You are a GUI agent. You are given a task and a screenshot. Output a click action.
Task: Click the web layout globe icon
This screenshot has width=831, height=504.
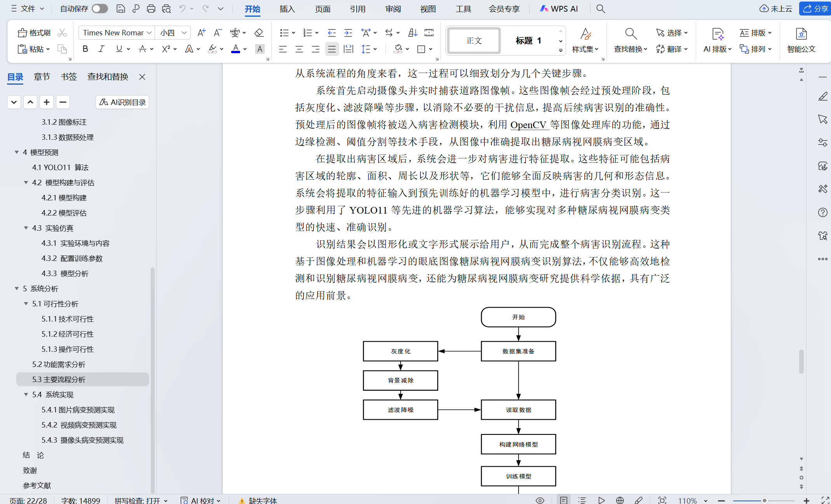pyautogui.click(x=620, y=500)
